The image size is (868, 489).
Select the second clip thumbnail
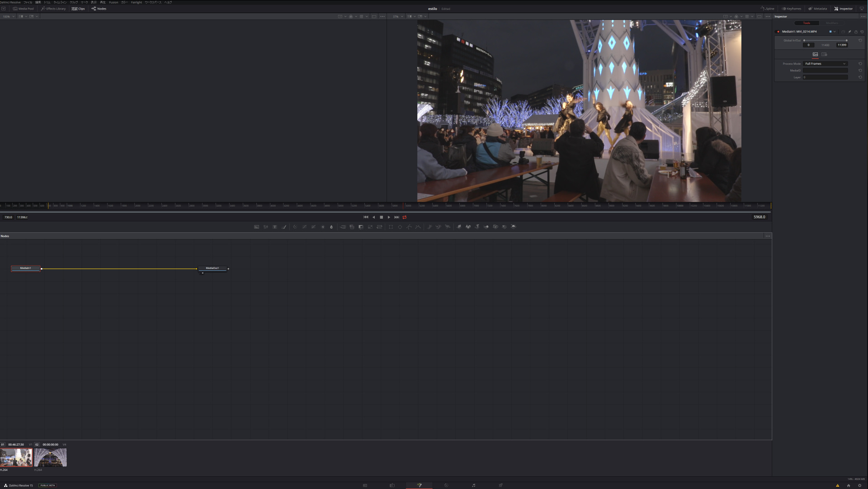click(x=51, y=457)
